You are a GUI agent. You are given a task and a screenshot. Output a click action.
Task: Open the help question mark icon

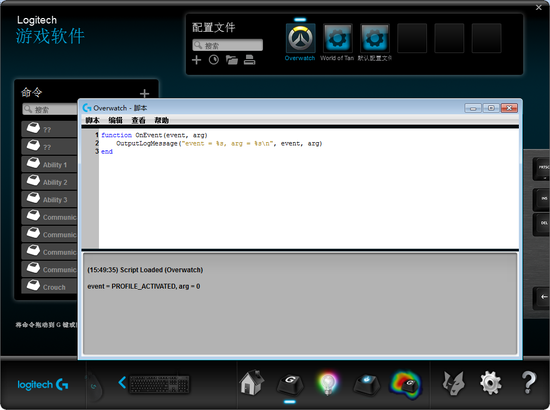[528, 383]
